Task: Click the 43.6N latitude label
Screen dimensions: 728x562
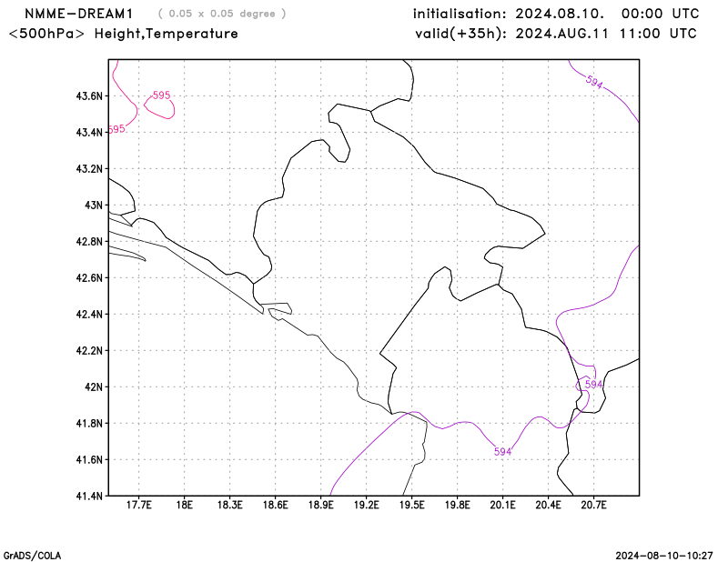Action: (89, 96)
